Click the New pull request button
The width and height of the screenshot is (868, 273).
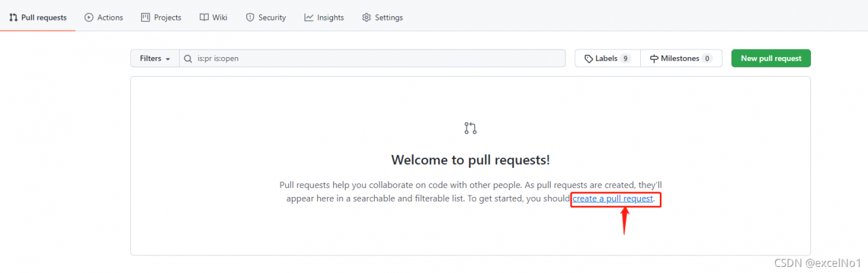point(771,58)
